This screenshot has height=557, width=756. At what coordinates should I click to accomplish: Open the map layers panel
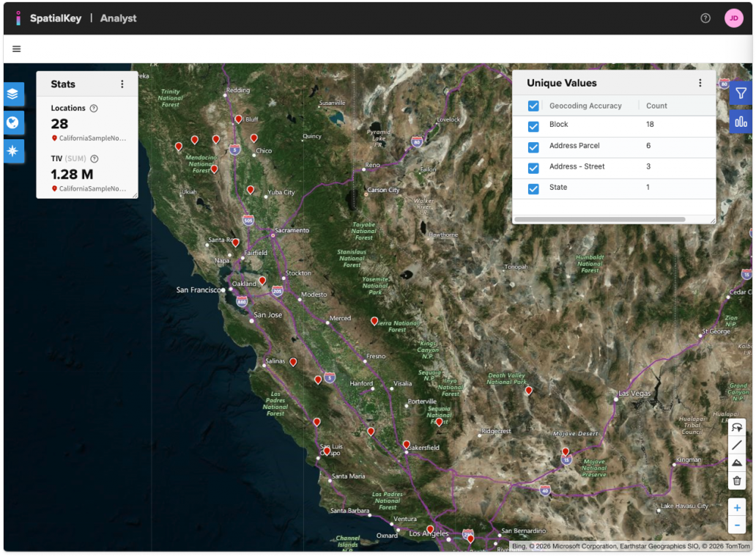(13, 94)
